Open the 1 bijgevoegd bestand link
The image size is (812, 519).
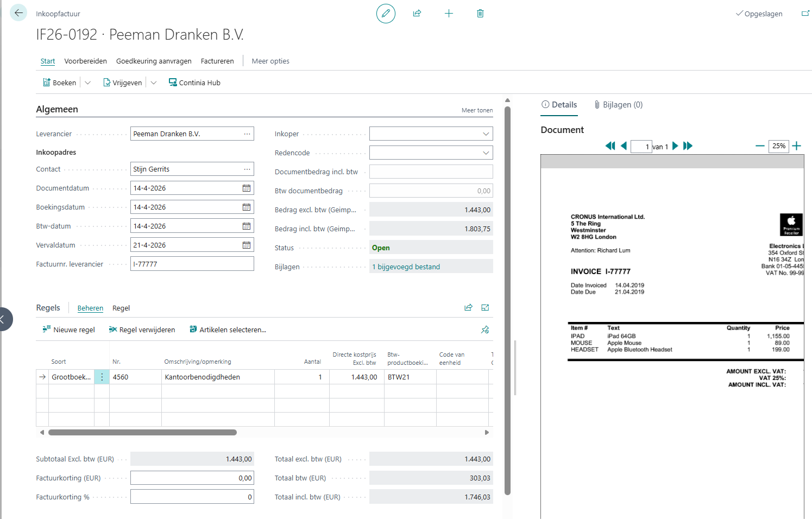click(x=406, y=267)
